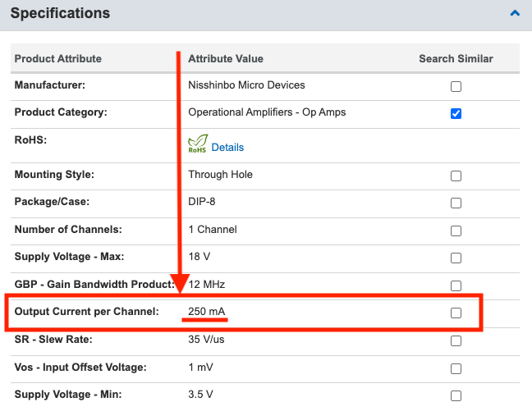Check the Supply Voltage - Min checkbox
Image resolution: width=532 pixels, height=402 pixels.
pos(456,395)
